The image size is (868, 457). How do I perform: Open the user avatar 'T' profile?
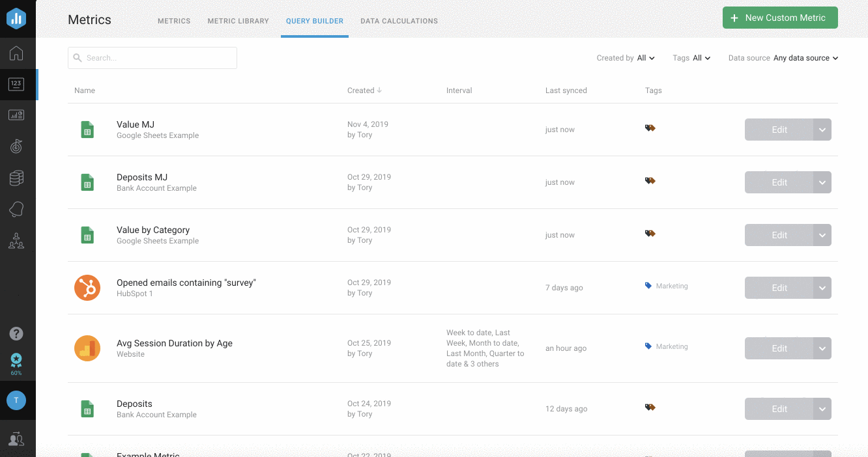(16, 400)
